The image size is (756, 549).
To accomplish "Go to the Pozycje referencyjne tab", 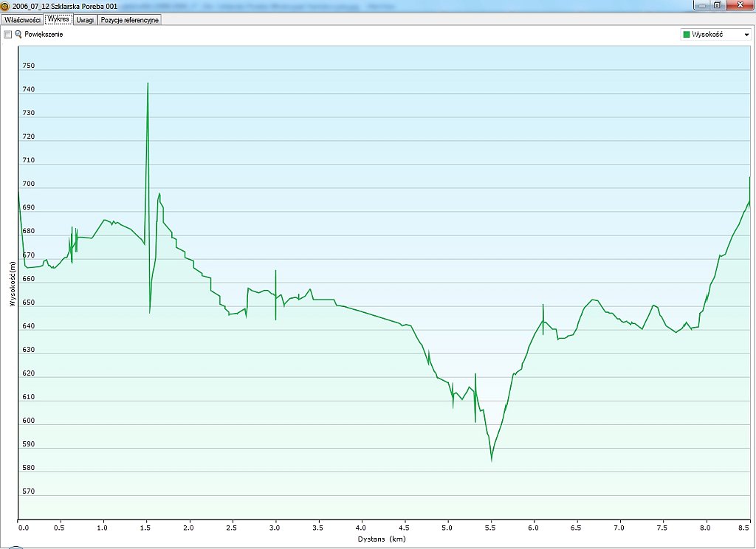I will [x=130, y=20].
